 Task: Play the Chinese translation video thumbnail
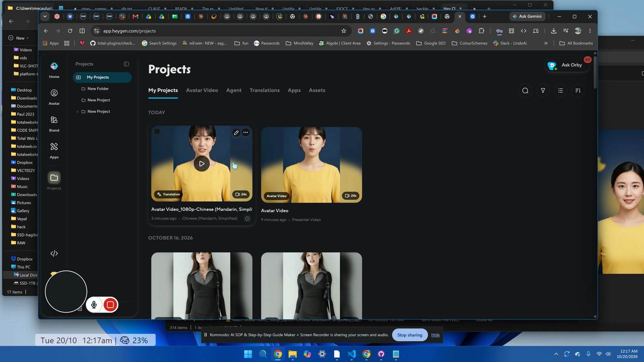202,164
